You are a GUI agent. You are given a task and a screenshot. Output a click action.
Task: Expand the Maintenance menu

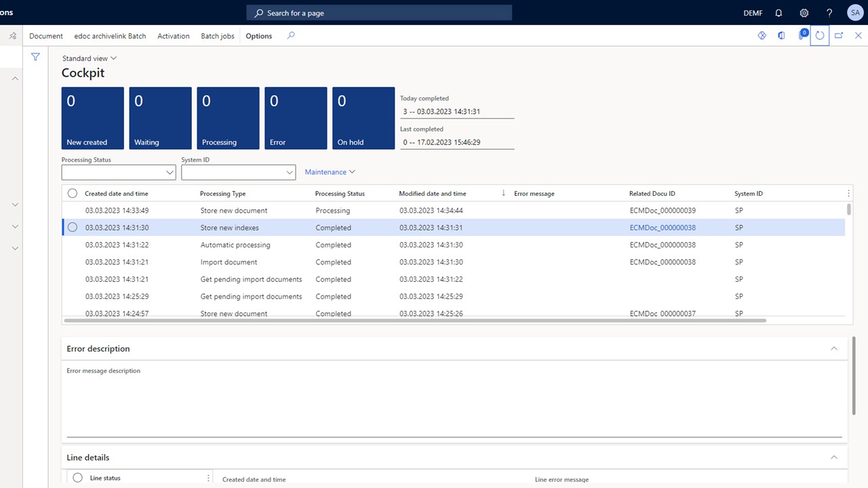330,172
